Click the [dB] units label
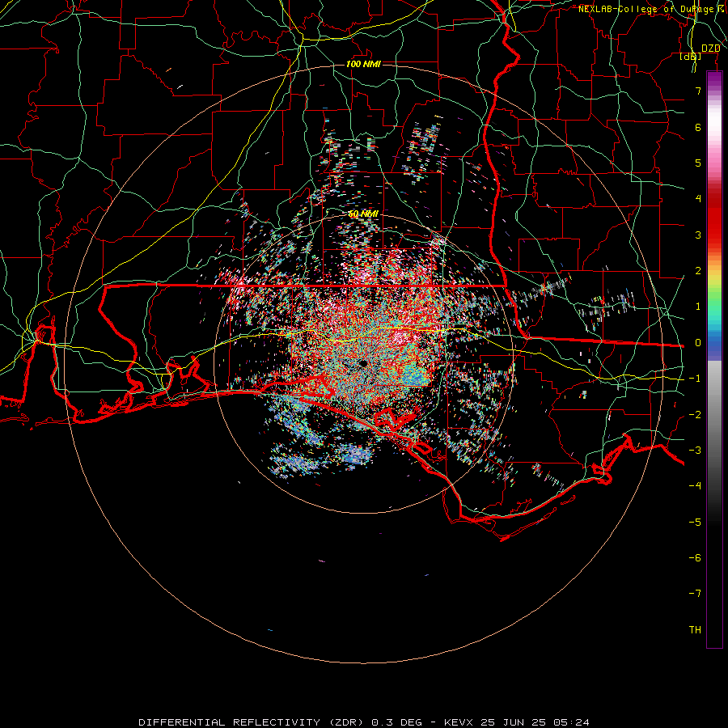Viewport: 728px width, 728px height. pos(691,57)
